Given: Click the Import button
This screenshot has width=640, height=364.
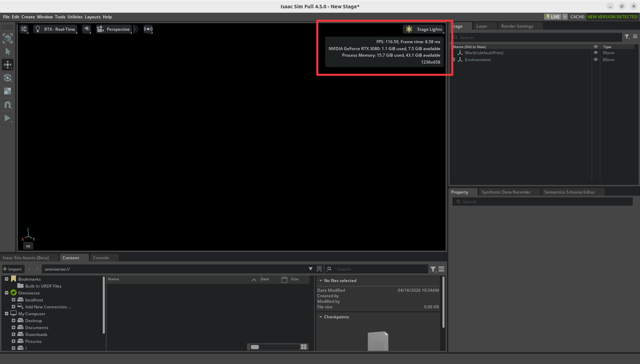Looking at the screenshot, I should pyautogui.click(x=13, y=269).
